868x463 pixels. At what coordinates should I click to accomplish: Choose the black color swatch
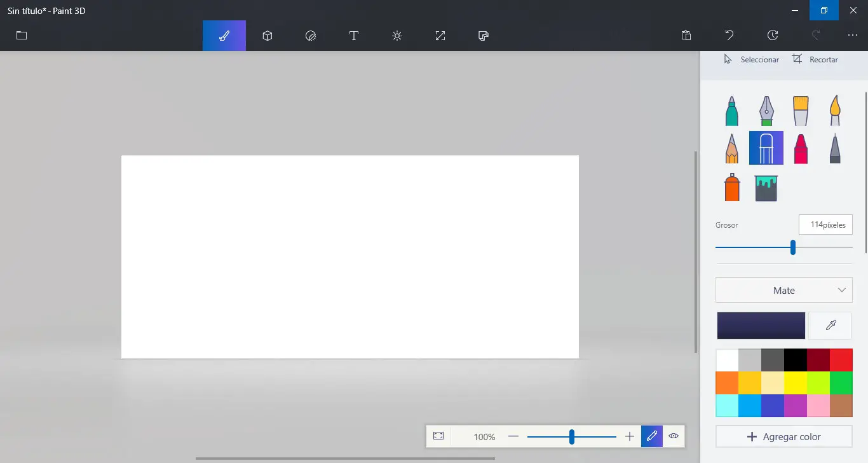tap(796, 360)
